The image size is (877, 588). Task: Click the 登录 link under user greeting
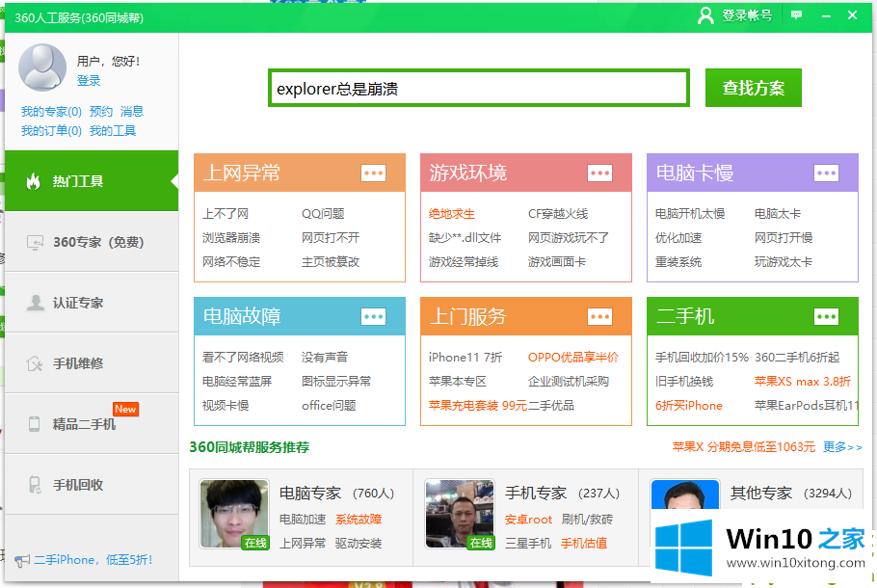coord(89,81)
